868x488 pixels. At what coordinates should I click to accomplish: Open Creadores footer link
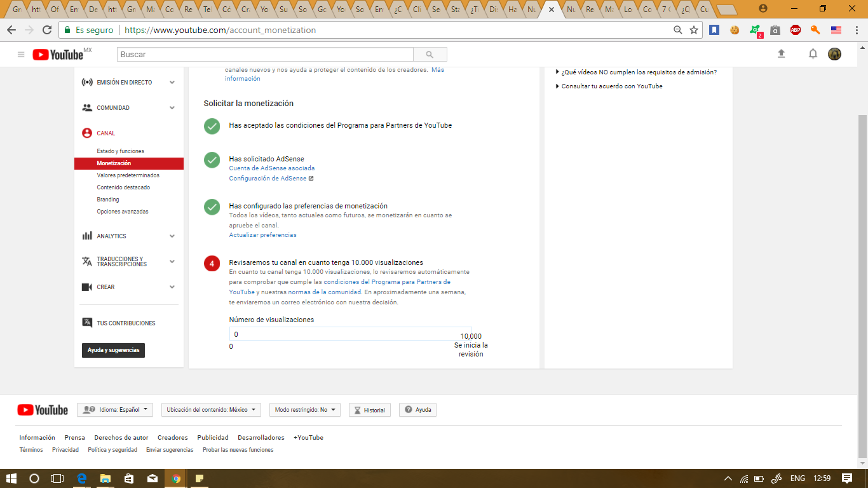[x=173, y=438]
